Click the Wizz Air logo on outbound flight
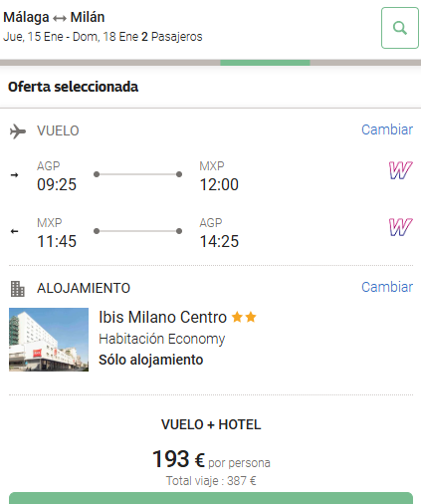The width and height of the screenshot is (421, 504). (401, 170)
